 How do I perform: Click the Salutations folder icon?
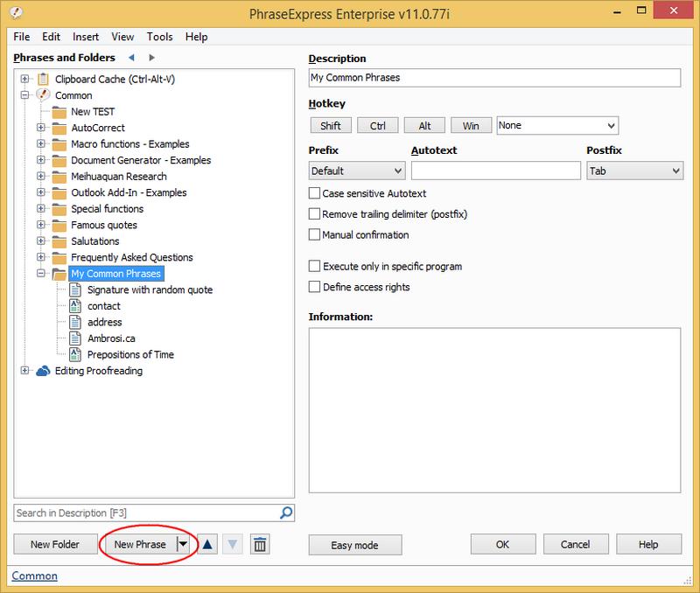(59, 241)
